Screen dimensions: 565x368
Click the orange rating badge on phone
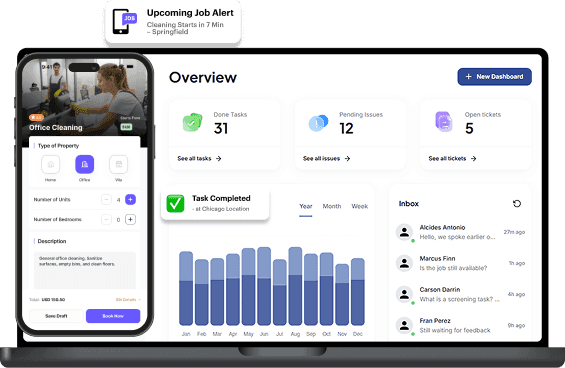point(36,118)
